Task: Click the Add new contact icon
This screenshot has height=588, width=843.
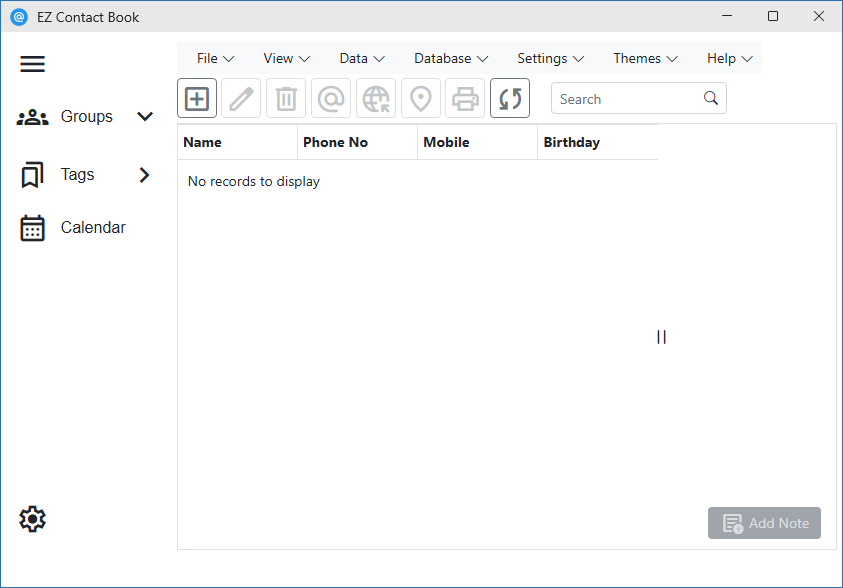Action: point(197,99)
